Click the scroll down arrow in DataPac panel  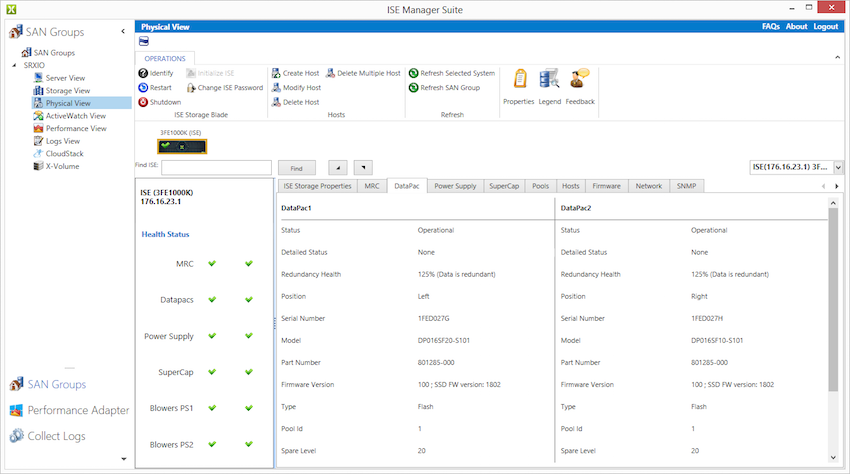833,458
